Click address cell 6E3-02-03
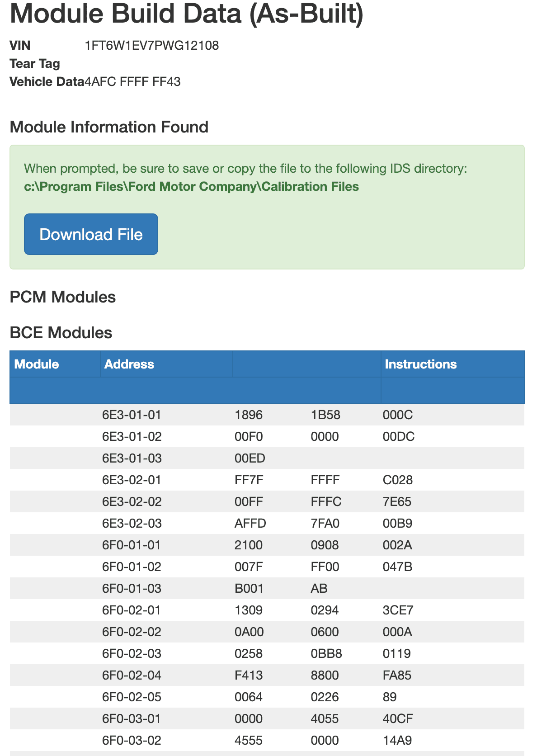This screenshot has height=756, width=537. tap(132, 523)
